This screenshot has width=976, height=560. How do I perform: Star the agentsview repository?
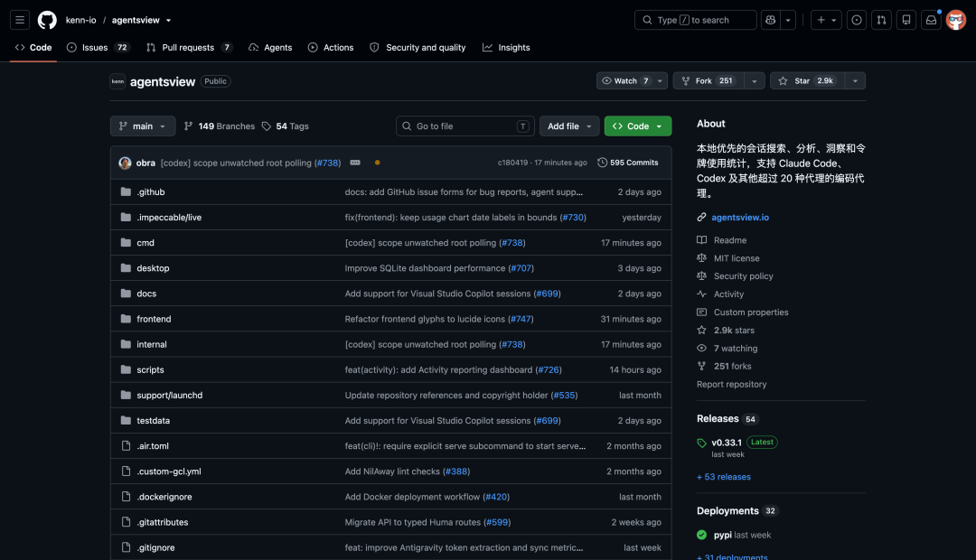(807, 81)
